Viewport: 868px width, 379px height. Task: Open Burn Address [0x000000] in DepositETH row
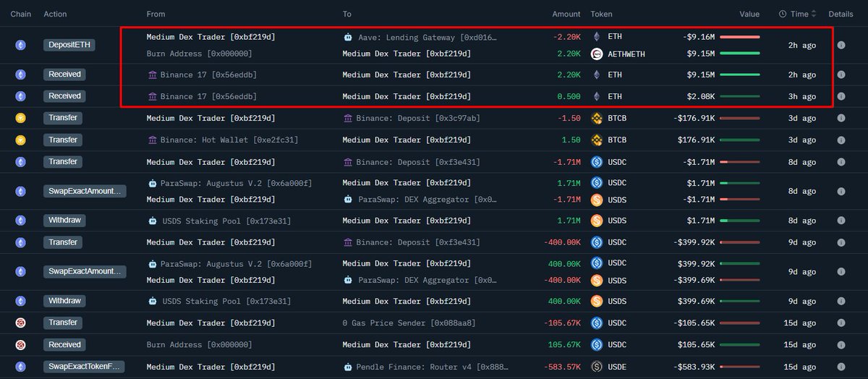pyautogui.click(x=199, y=54)
